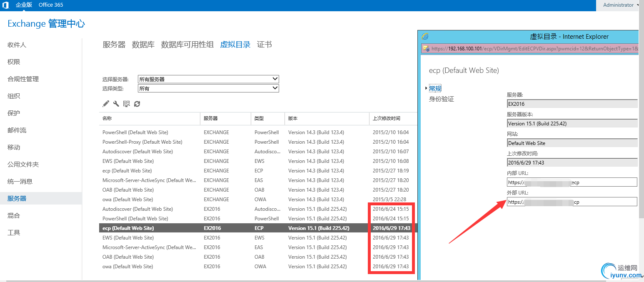Screen dimensions: 644x282
Task: Select the owa row on server EXCHANGE
Action: click(258, 200)
